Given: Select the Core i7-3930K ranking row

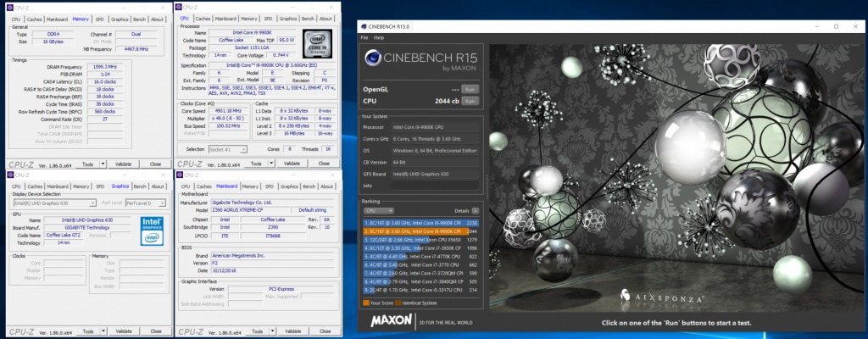Looking at the screenshot, I should [x=420, y=248].
